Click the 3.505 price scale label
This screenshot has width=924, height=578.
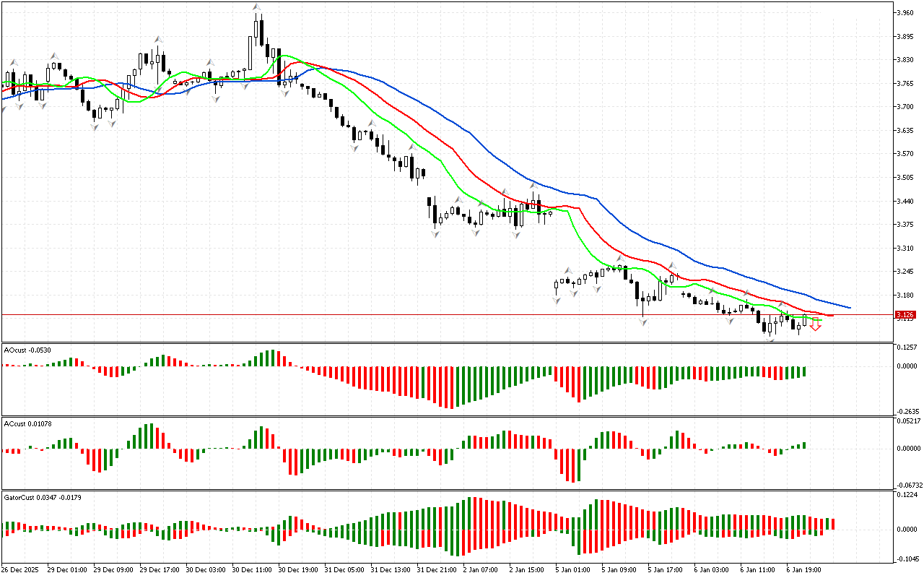tap(904, 178)
